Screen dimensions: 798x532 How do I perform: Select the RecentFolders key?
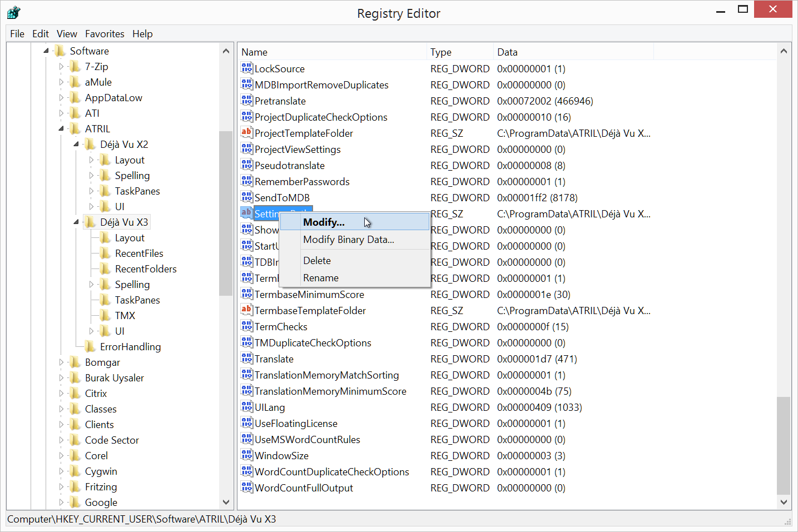coord(146,269)
